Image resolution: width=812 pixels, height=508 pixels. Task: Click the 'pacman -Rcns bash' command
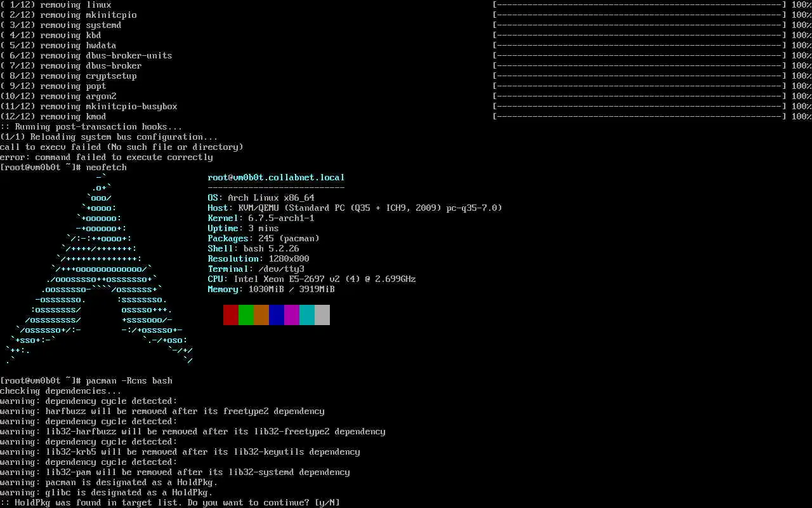(x=129, y=381)
